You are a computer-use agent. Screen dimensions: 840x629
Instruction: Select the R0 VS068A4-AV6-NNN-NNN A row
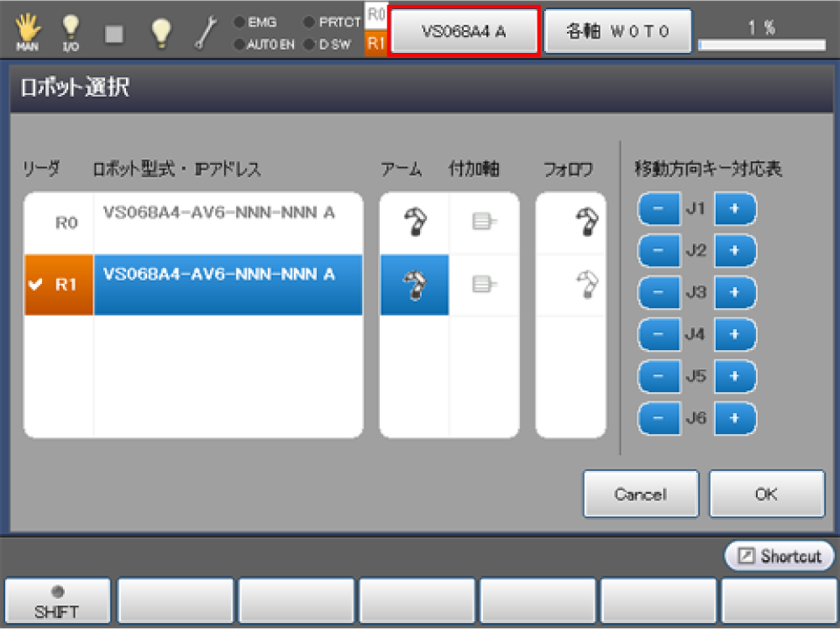(228, 223)
